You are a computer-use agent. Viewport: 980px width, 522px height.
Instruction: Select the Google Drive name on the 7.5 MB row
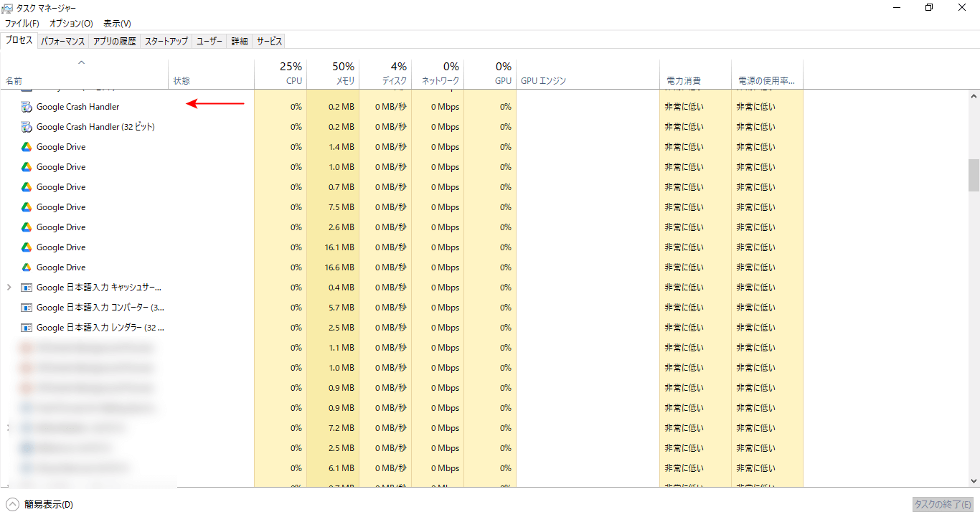[61, 207]
